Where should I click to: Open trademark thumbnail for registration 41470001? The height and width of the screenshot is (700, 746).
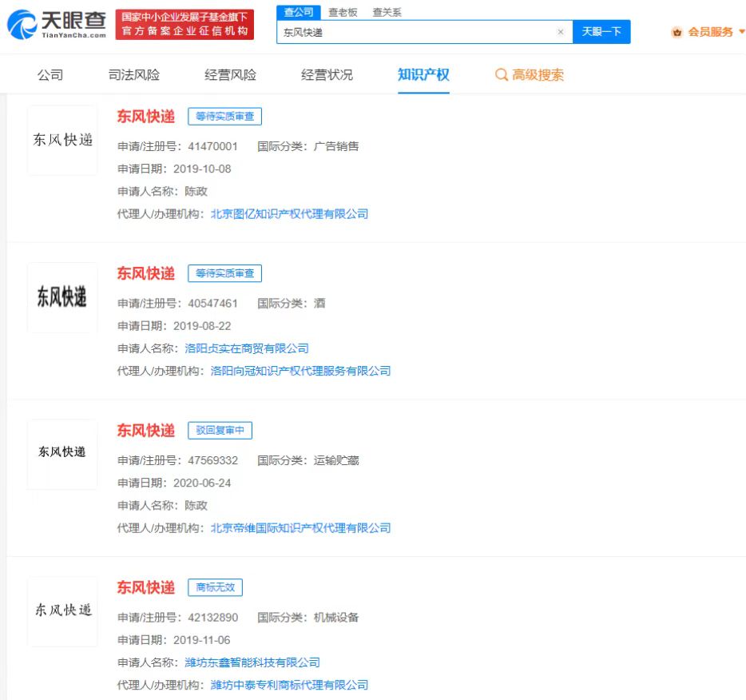62,140
